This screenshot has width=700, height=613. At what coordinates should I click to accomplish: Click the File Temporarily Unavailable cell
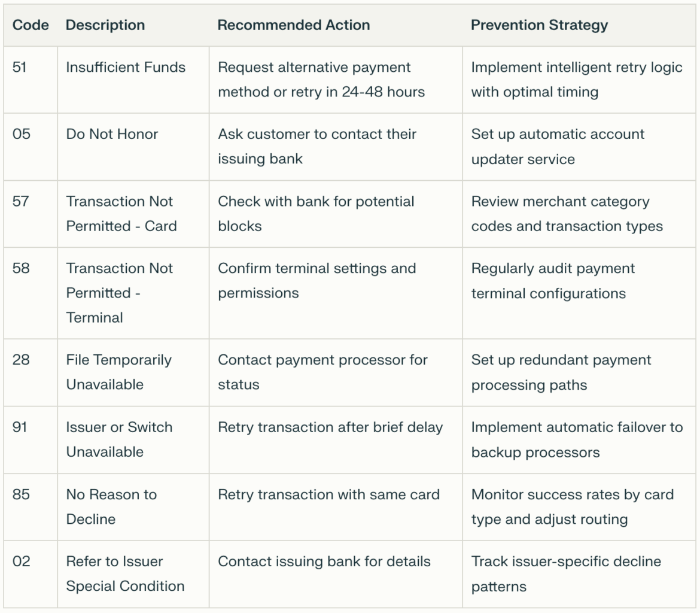coord(118,372)
